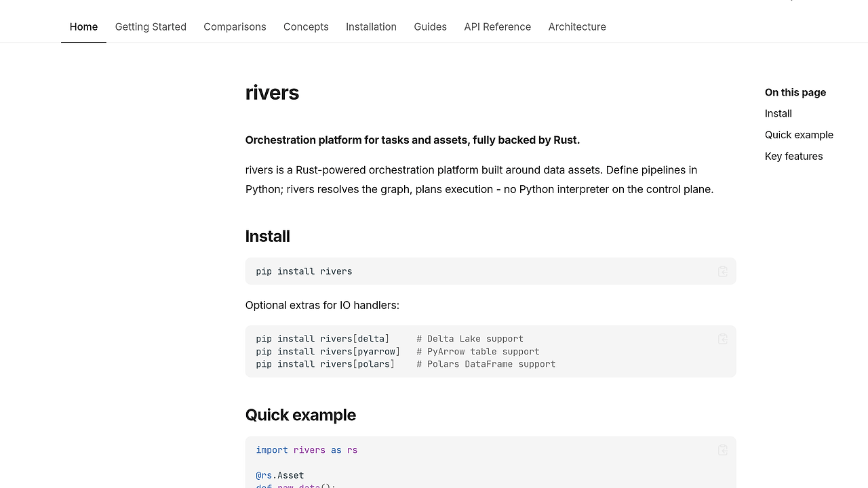Viewport: 868px width, 488px height.
Task: Click the 'pip install rivers[delta]' line
Action: [x=323, y=339]
